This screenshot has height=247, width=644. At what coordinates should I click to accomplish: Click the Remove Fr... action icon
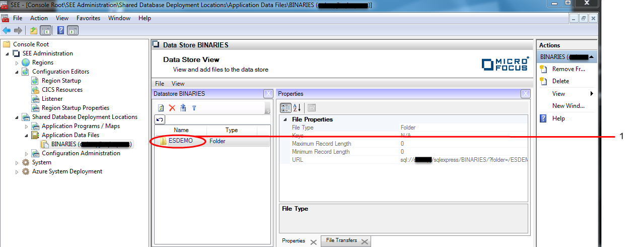[543, 69]
